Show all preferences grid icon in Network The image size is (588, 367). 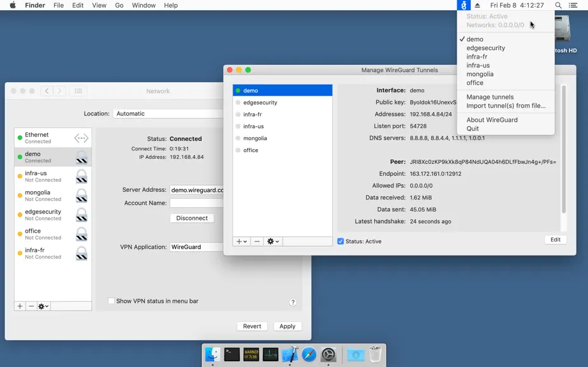coord(78,91)
